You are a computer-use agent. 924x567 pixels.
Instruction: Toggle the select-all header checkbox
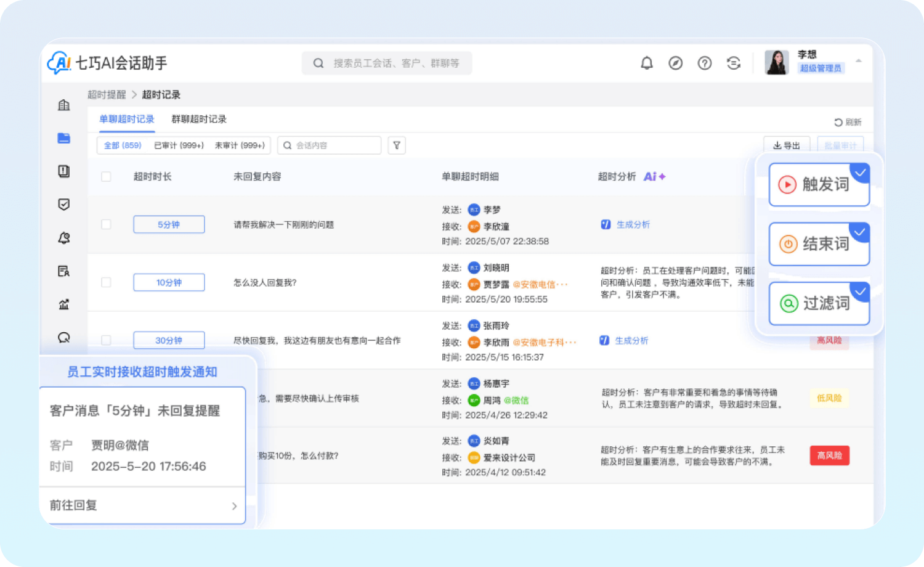pos(106,177)
